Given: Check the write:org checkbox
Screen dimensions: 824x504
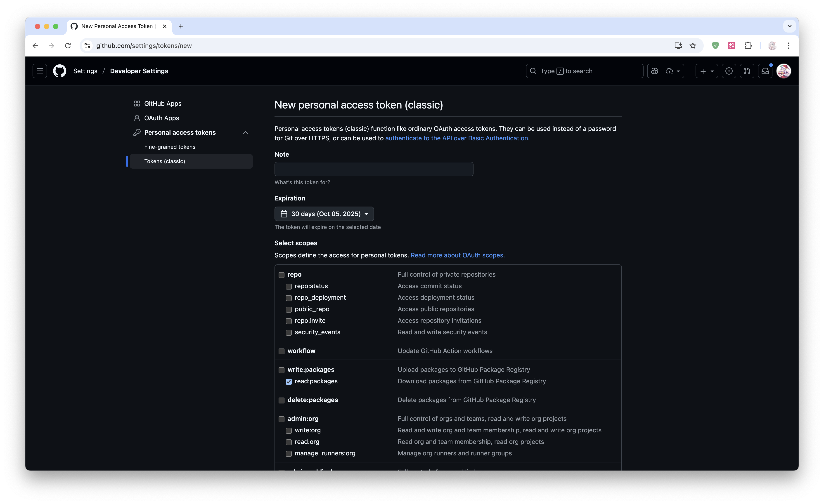Looking at the screenshot, I should [x=289, y=431].
